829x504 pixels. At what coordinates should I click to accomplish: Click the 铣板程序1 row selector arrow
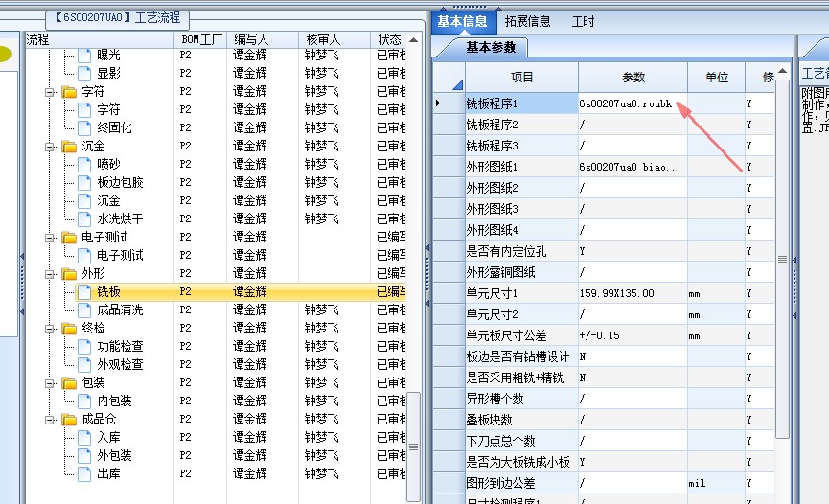[449, 103]
